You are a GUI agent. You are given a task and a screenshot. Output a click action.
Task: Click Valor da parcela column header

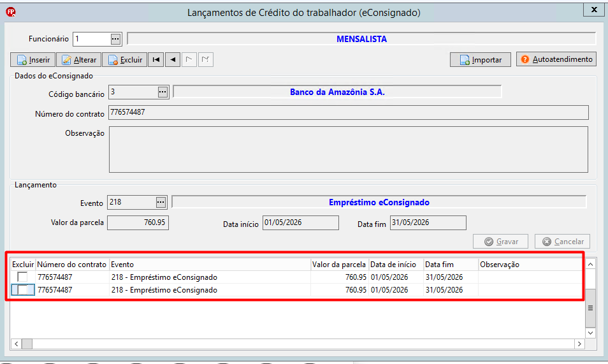340,265
